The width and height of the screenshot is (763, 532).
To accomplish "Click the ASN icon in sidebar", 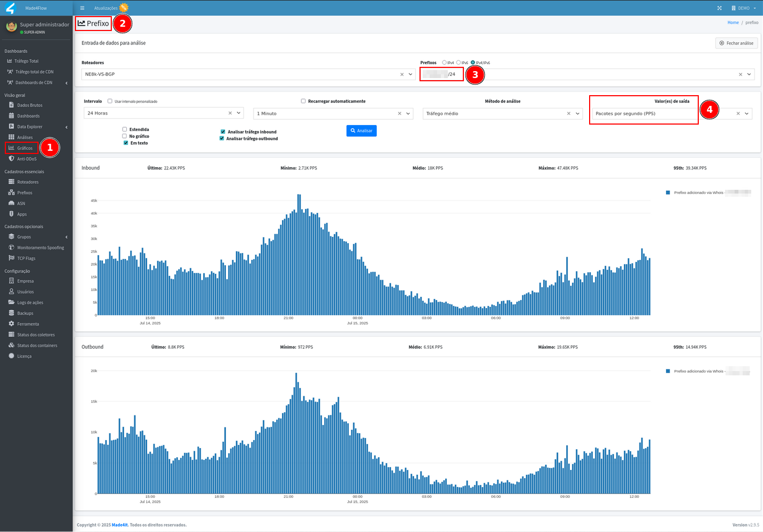I will pyautogui.click(x=11, y=203).
